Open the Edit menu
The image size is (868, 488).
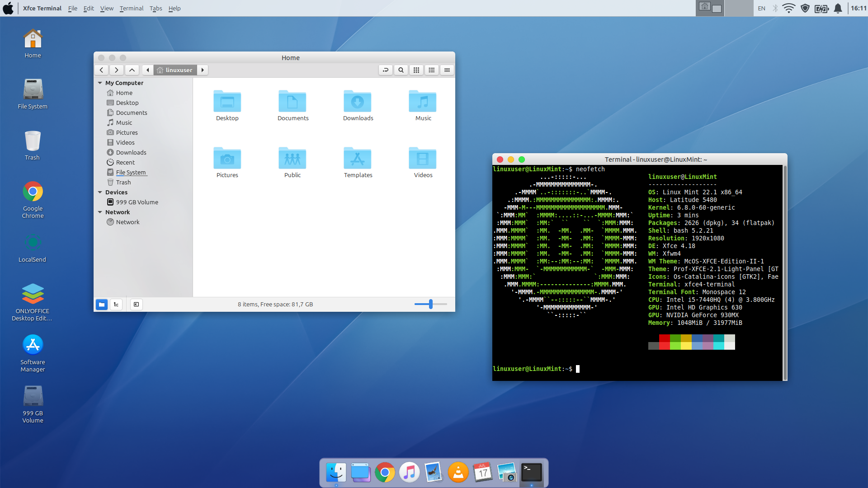coord(89,8)
